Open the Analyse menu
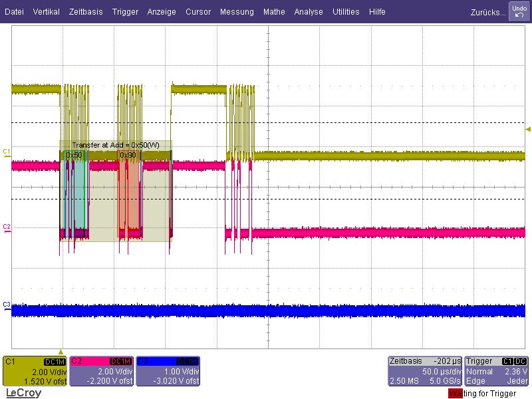Image resolution: width=532 pixels, height=399 pixels. coord(309,12)
